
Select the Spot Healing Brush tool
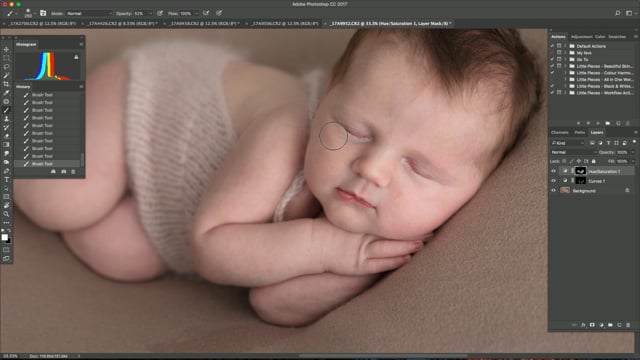[6, 101]
